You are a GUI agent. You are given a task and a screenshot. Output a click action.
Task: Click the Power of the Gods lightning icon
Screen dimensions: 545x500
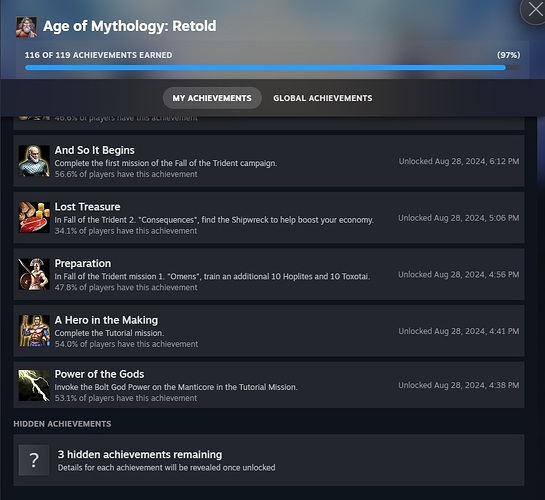click(x=34, y=385)
